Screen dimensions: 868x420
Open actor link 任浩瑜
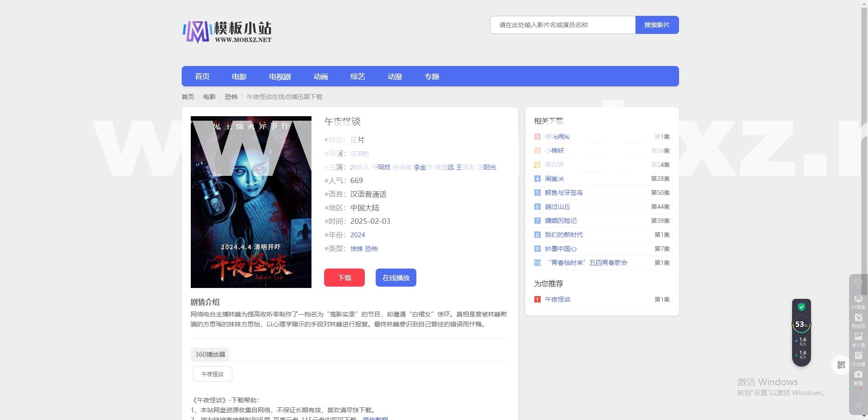402,167
